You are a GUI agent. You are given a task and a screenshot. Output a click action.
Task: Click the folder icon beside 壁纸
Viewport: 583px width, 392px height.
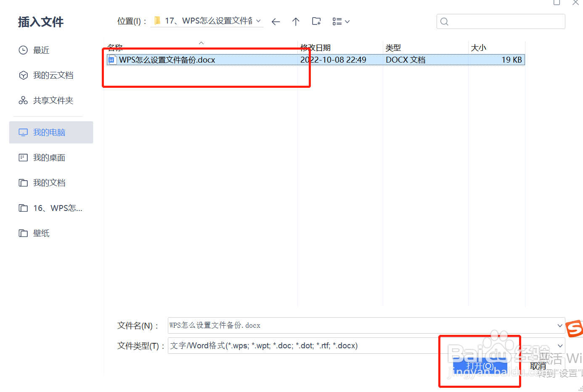(x=23, y=233)
